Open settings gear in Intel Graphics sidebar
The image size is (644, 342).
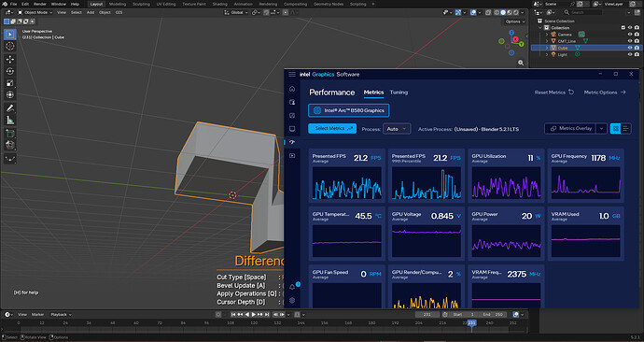point(292,301)
